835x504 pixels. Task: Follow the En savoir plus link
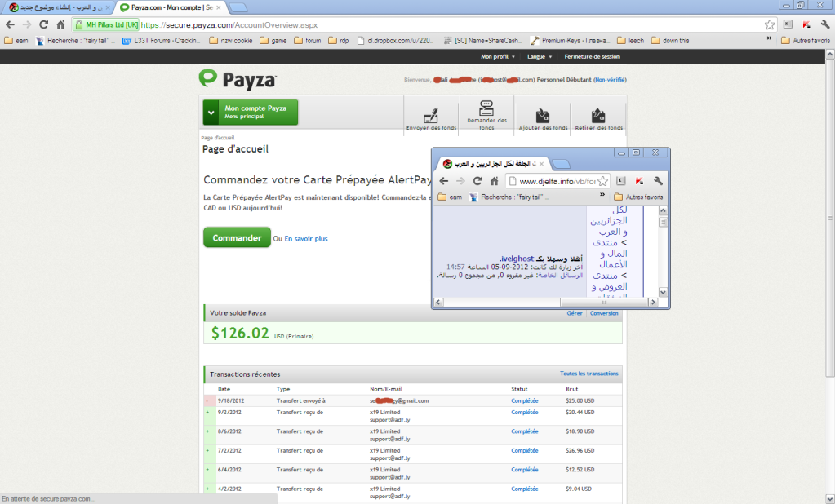(305, 238)
